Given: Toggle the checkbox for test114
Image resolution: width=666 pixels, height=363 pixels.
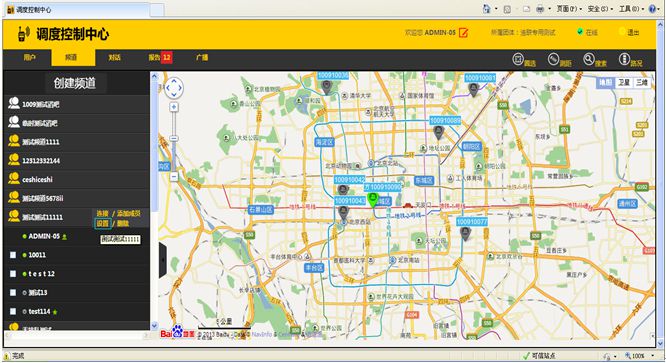Looking at the screenshot, I should click(13, 311).
